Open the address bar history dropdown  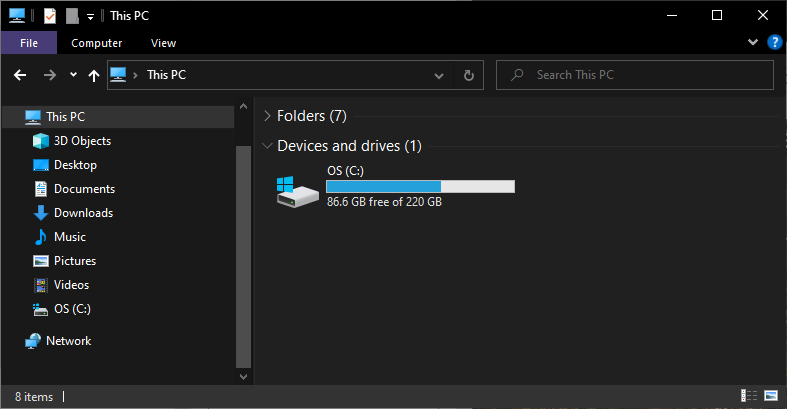pyautogui.click(x=439, y=75)
